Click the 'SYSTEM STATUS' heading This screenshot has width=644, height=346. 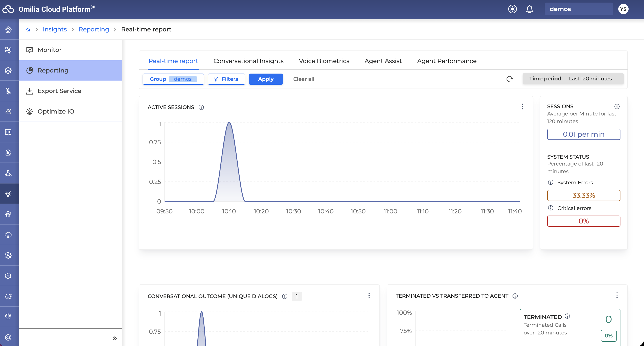pyautogui.click(x=568, y=157)
